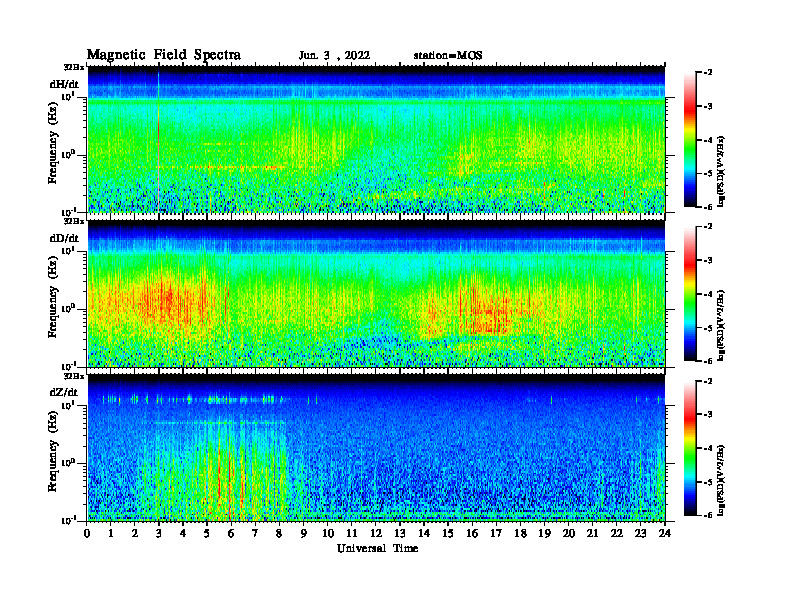This screenshot has height=612, width=792.
Task: Click the "-2" tick on dH/dt color bar
Action: click(709, 73)
